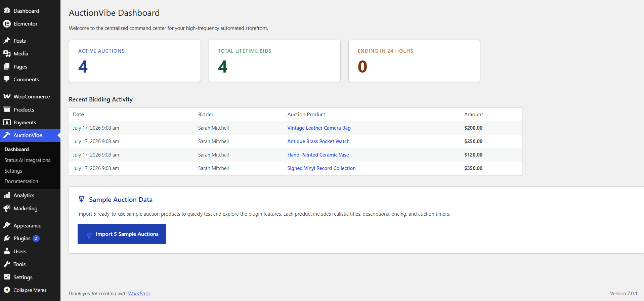This screenshot has width=644, height=301.
Task: Click the Version 7.0.1 footer text
Action: (x=624, y=294)
